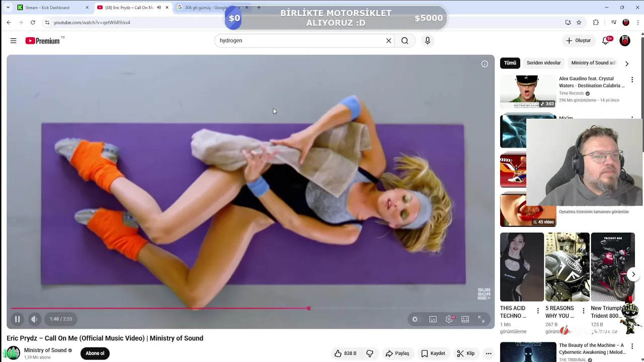Open 5 REASONS WHY YOU short thumbnail
Screen dimensions: 644x362
[x=568, y=266]
